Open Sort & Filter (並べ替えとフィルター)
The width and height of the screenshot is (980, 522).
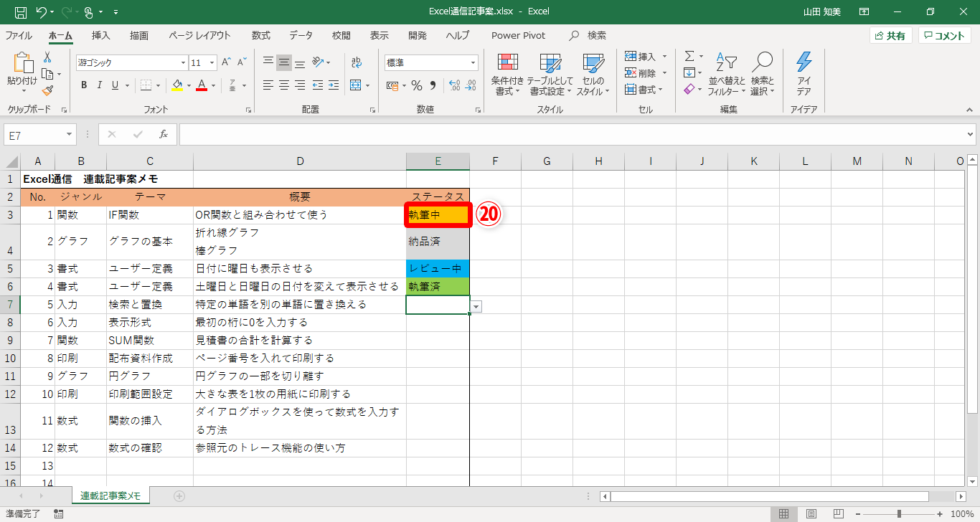point(727,75)
